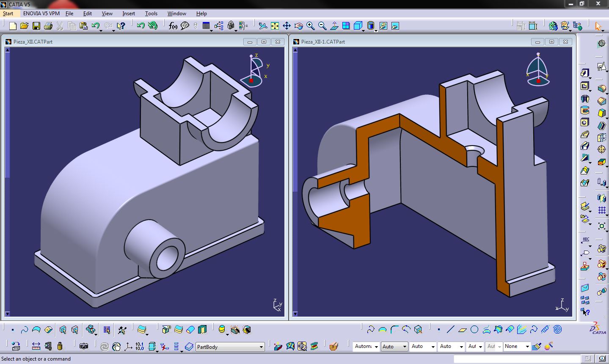Select the Circle tool in bottom toolbar

(474, 329)
